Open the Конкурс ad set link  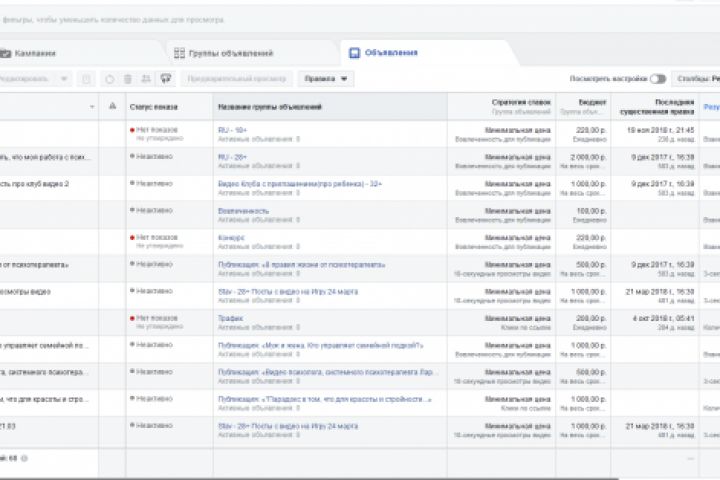tap(230, 238)
